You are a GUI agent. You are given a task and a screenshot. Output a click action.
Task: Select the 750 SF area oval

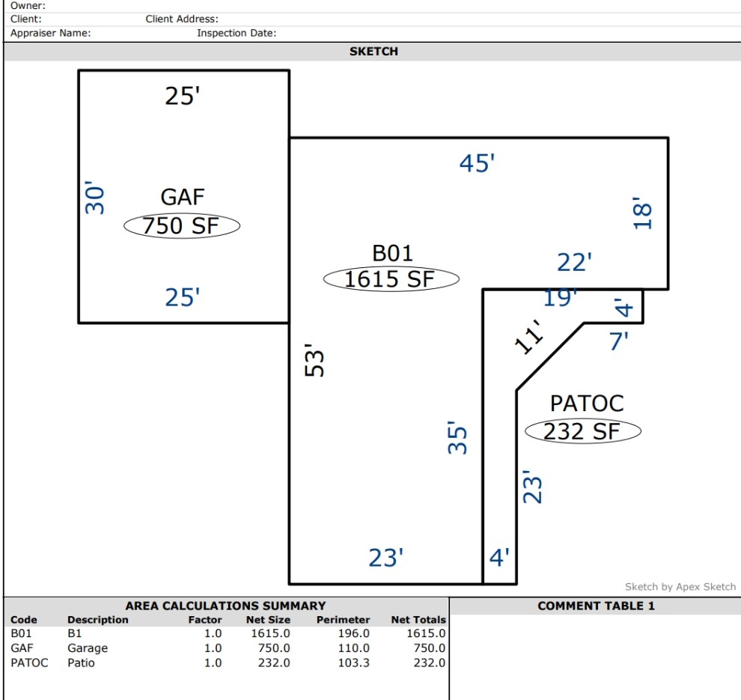click(x=182, y=225)
